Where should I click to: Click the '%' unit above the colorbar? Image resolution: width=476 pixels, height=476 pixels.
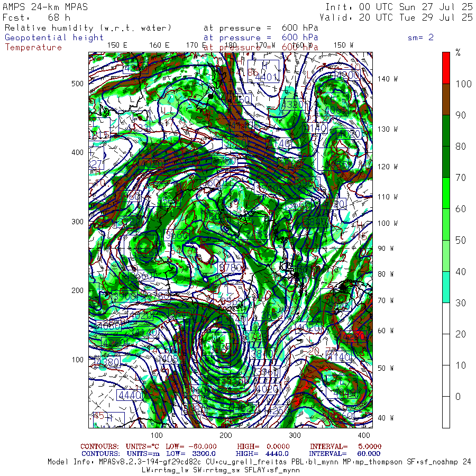458,52
